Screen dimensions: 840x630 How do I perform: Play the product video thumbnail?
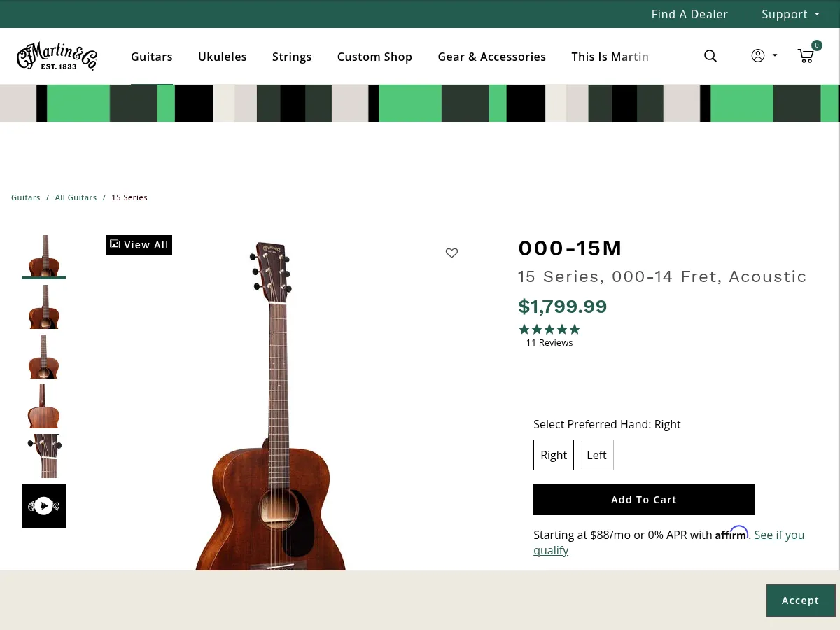click(43, 505)
